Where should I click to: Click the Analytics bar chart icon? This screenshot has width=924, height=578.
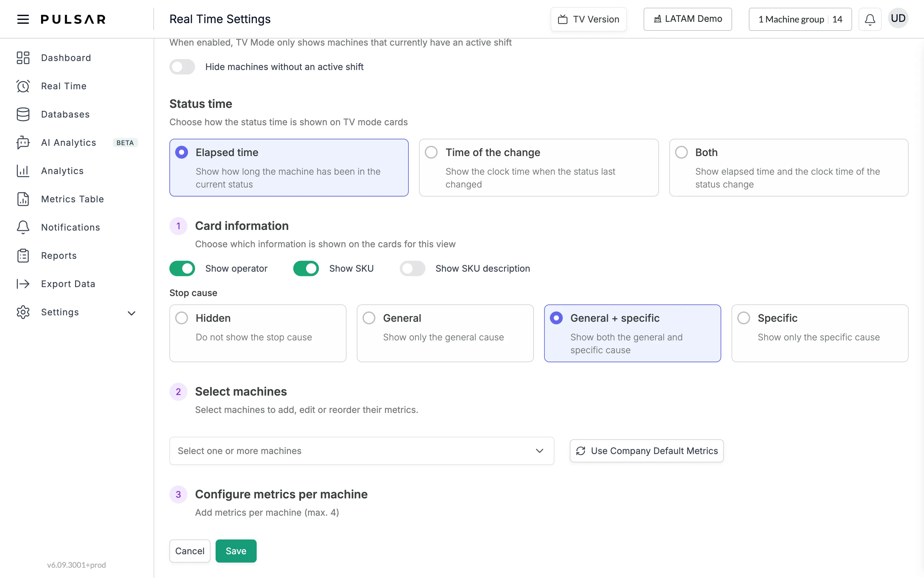pyautogui.click(x=23, y=171)
